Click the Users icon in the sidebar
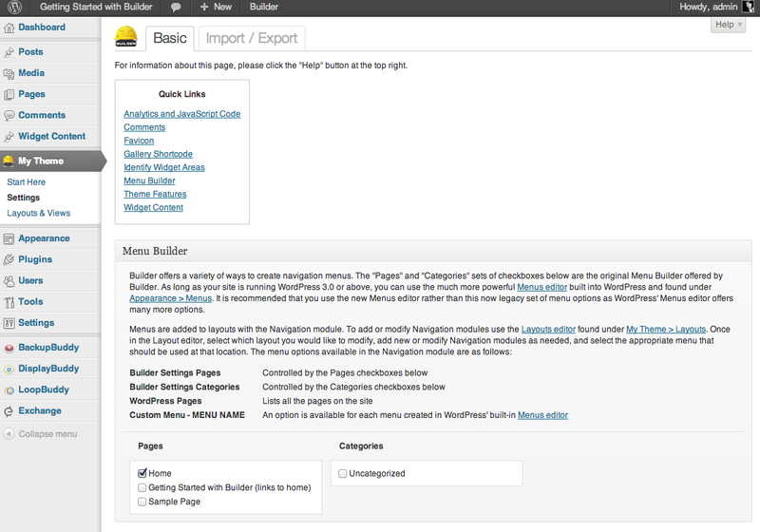This screenshot has height=532, width=760. pos(9,281)
